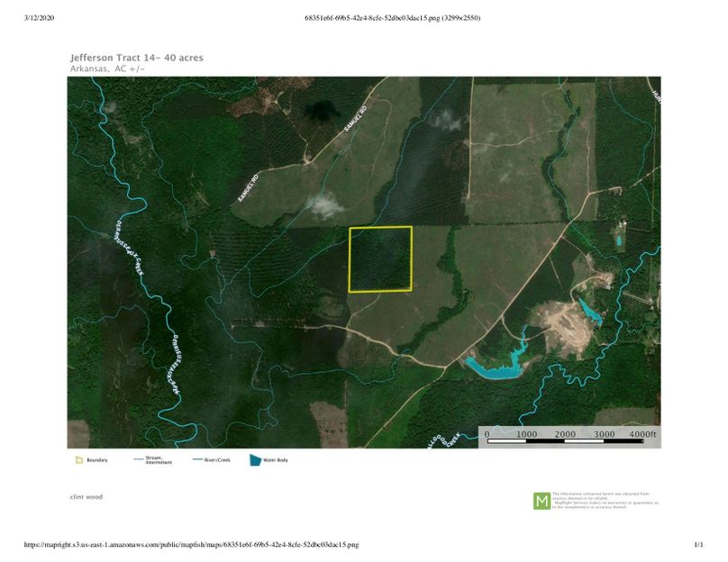Viewport: 728px width, 562px height.
Task: Click the 'Arkansas, AC +/-' subtitle
Action: (107, 68)
